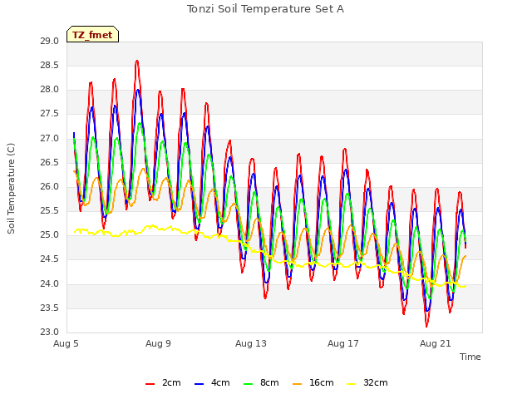Viewport: 532px width, 399px height.
Task: Click the chart title Tonzi Soil Temperature Set A
Action: [x=265, y=9]
